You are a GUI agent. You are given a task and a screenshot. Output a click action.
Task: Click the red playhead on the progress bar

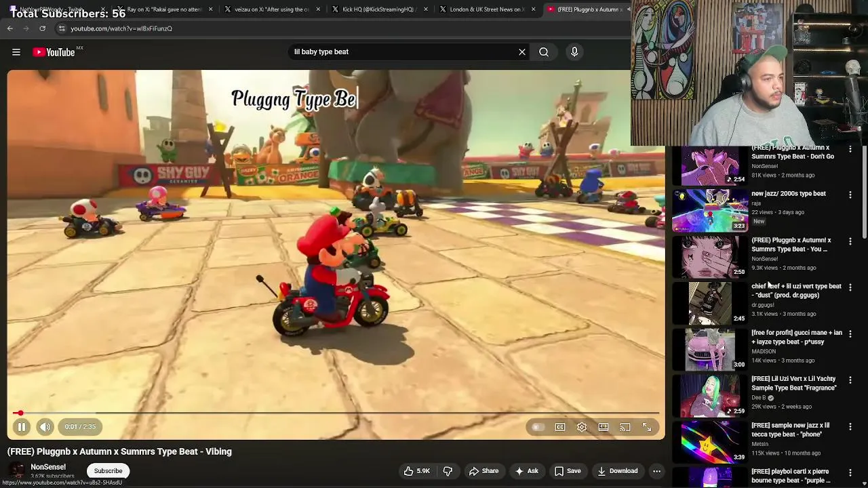[x=20, y=413]
